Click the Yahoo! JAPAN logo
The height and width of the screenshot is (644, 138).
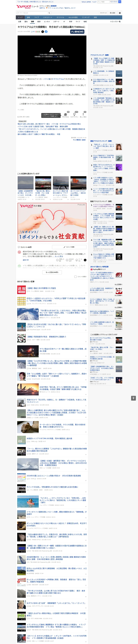click(24, 7)
